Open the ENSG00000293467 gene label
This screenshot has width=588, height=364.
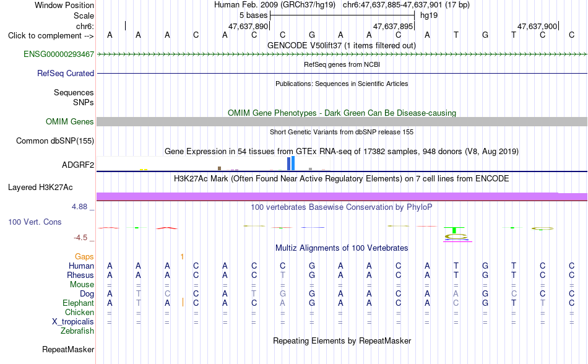59,54
